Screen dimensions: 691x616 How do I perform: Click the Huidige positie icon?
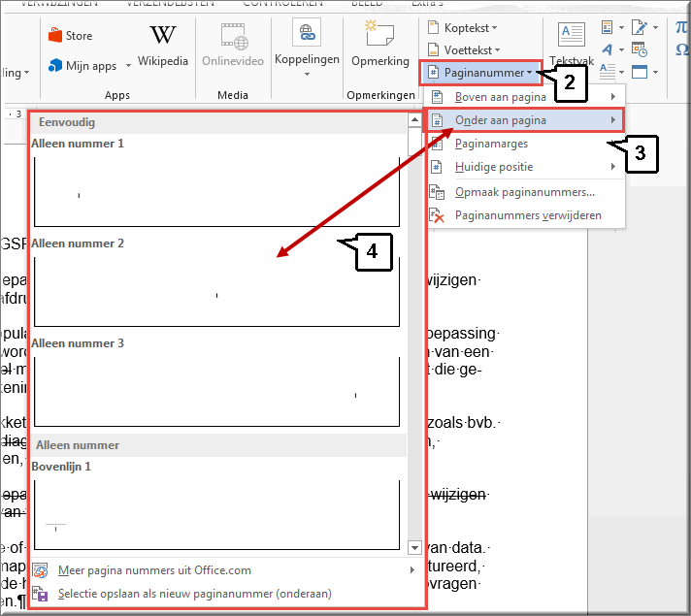pos(437,167)
